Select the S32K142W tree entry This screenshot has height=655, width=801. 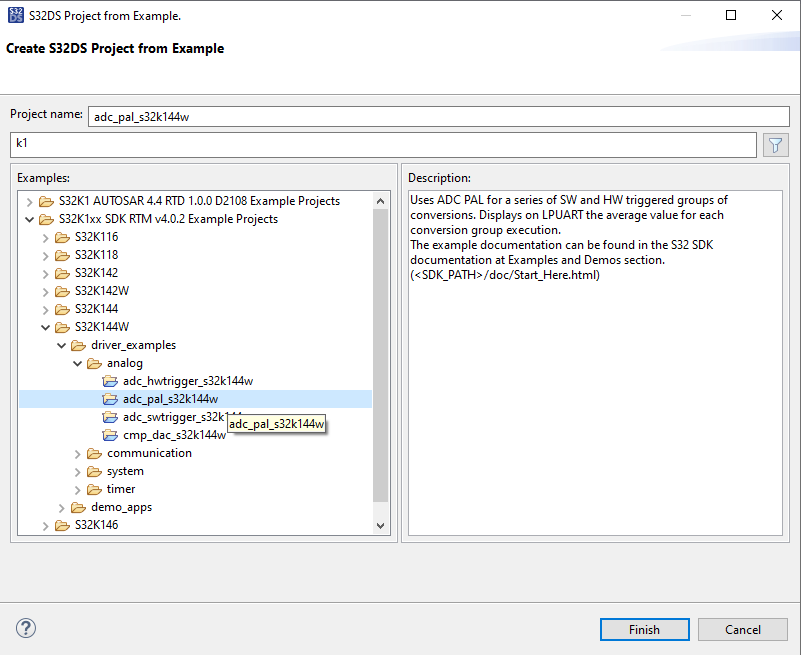coord(103,291)
